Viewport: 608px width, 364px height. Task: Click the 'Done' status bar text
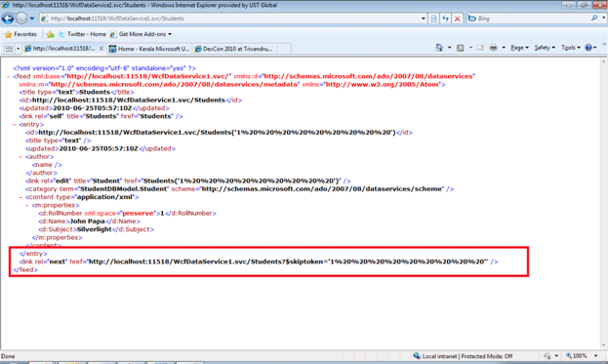[8, 356]
